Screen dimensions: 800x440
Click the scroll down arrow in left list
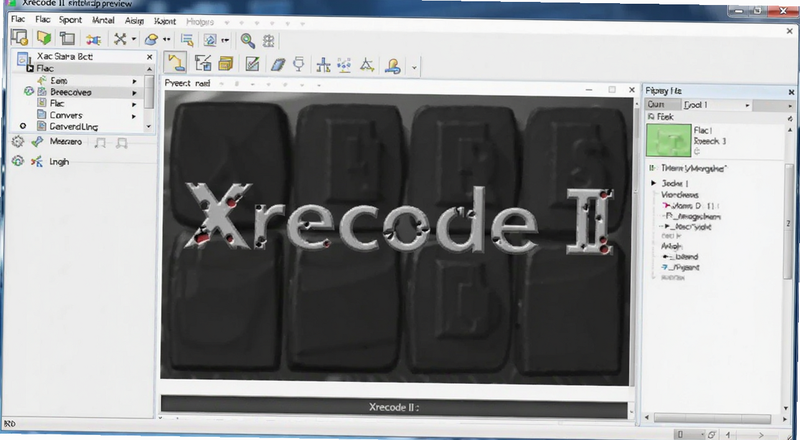point(148,126)
